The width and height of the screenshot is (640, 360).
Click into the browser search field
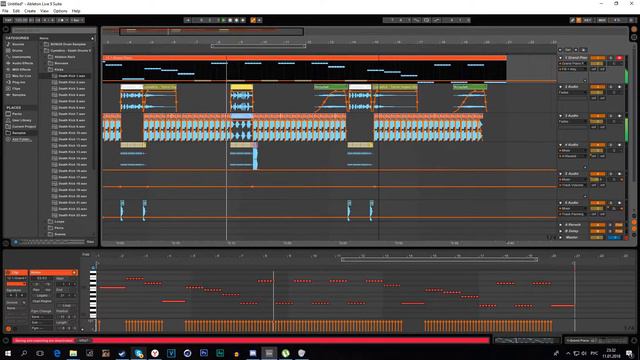54,30
